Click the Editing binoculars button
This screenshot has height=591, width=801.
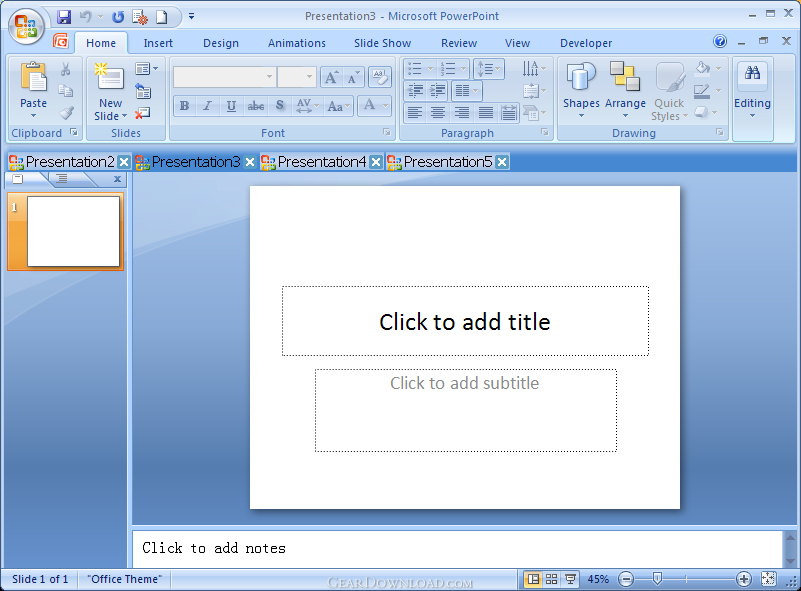click(752, 91)
